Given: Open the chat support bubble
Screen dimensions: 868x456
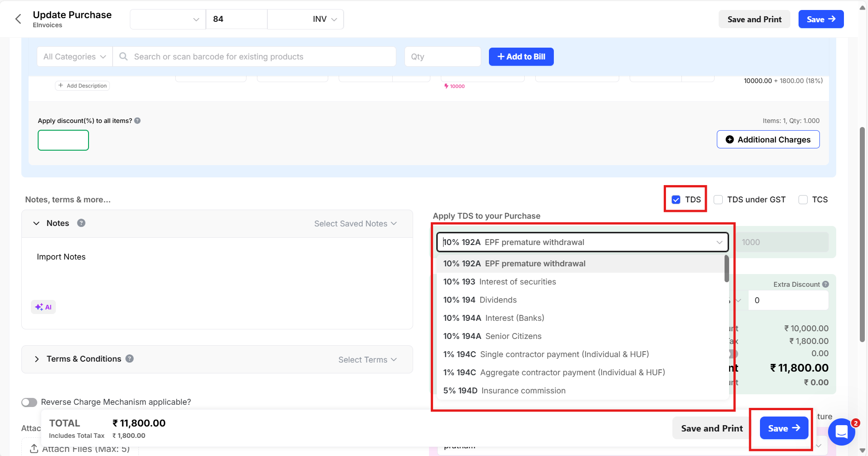Looking at the screenshot, I should (x=841, y=431).
